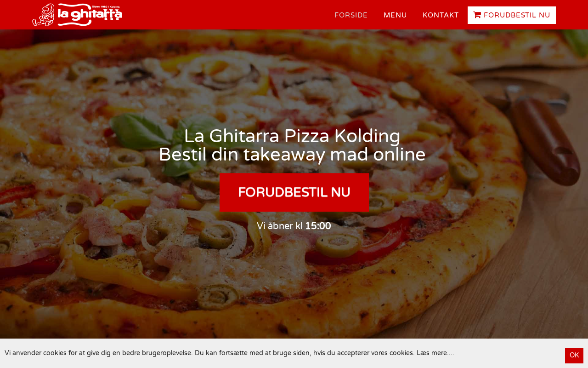Open the Læs mere cookie link

click(x=435, y=353)
